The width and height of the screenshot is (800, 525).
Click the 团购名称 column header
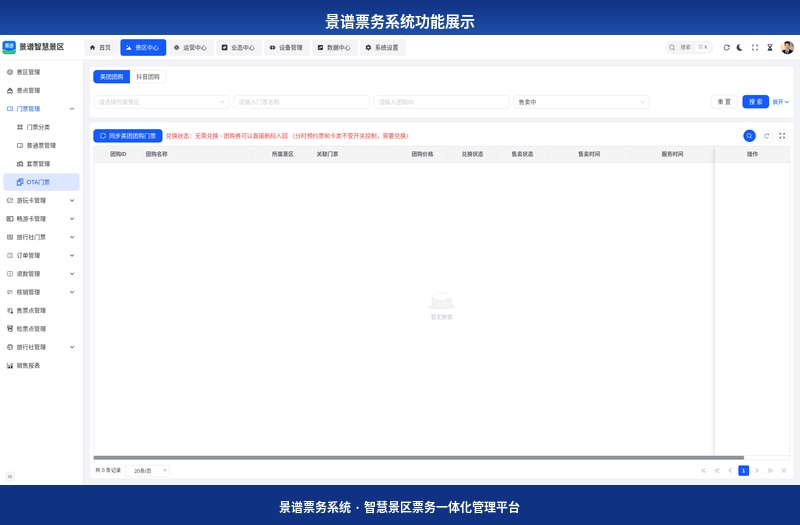click(197, 154)
